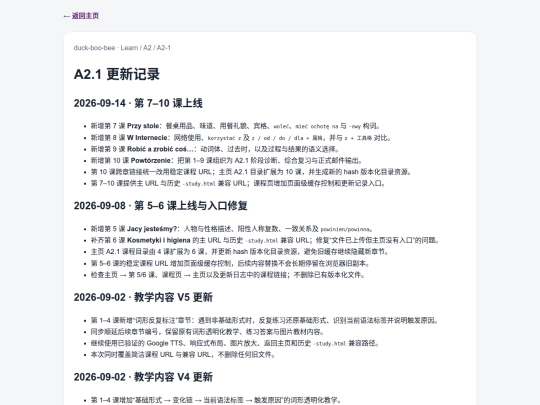Click the bullet about 第 10 课 Powtórzenie
Image resolution: width=540 pixels, height=405 pixels.
[227, 160]
